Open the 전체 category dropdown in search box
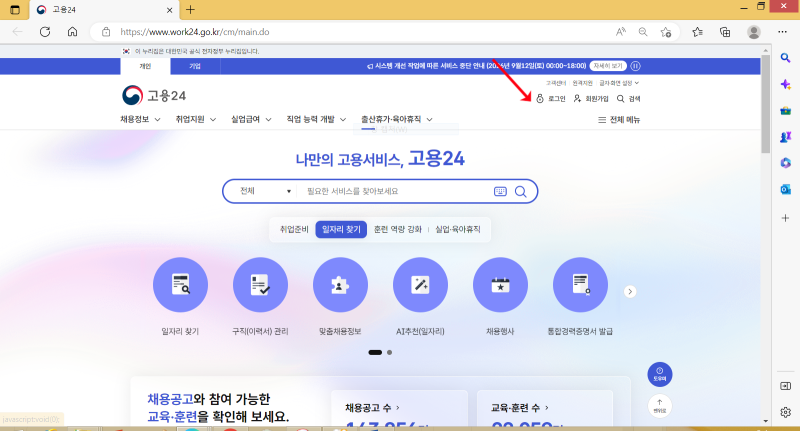Image resolution: width=800 pixels, height=431 pixels. click(x=265, y=191)
